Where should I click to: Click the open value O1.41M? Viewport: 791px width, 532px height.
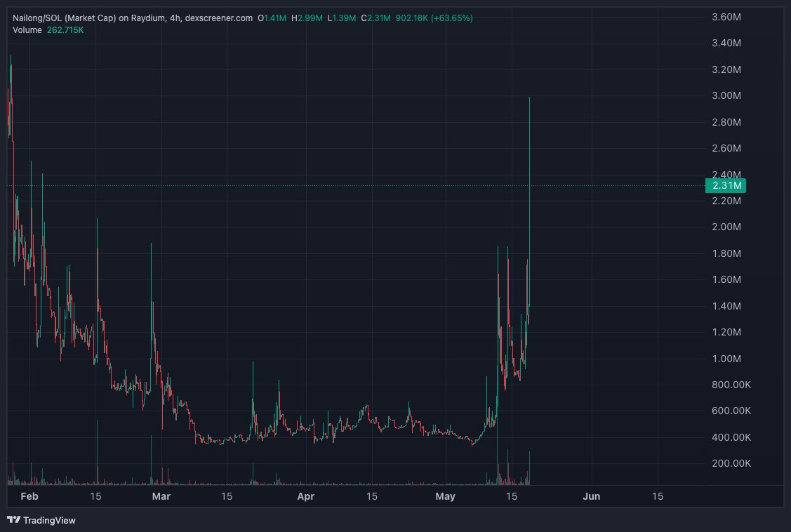272,18
